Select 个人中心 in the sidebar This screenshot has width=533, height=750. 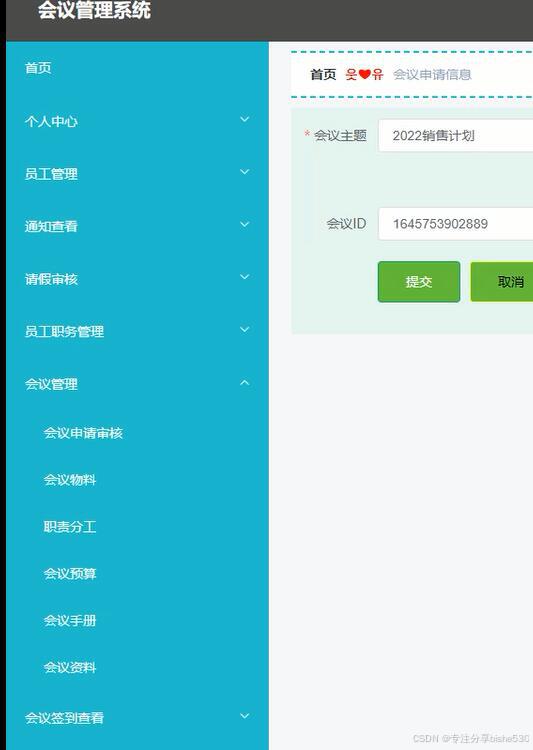tap(51, 121)
